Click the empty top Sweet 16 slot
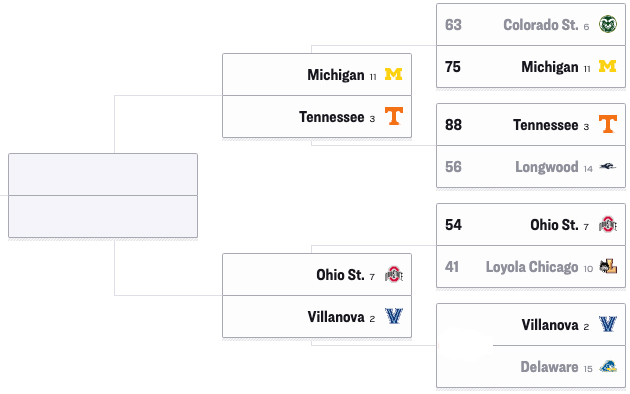The height and width of the screenshot is (394, 630). [103, 174]
